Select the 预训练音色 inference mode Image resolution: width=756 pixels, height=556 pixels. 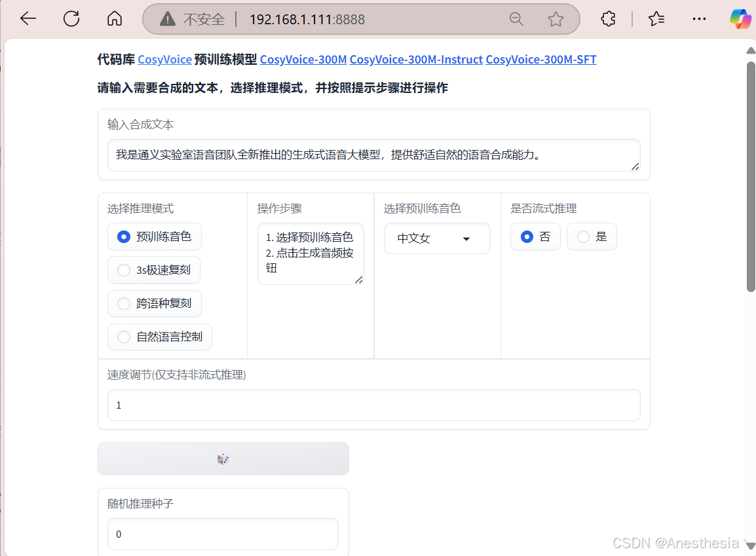(155, 236)
